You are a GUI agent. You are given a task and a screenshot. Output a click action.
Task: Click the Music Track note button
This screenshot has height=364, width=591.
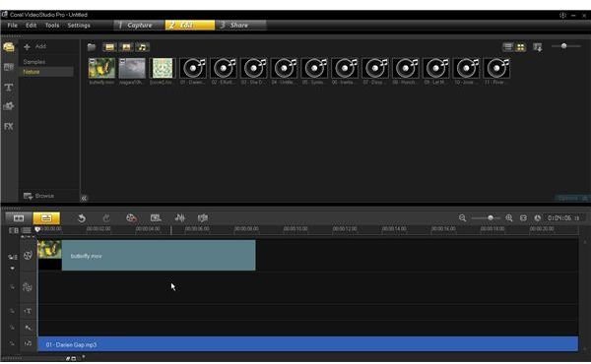coord(28,343)
